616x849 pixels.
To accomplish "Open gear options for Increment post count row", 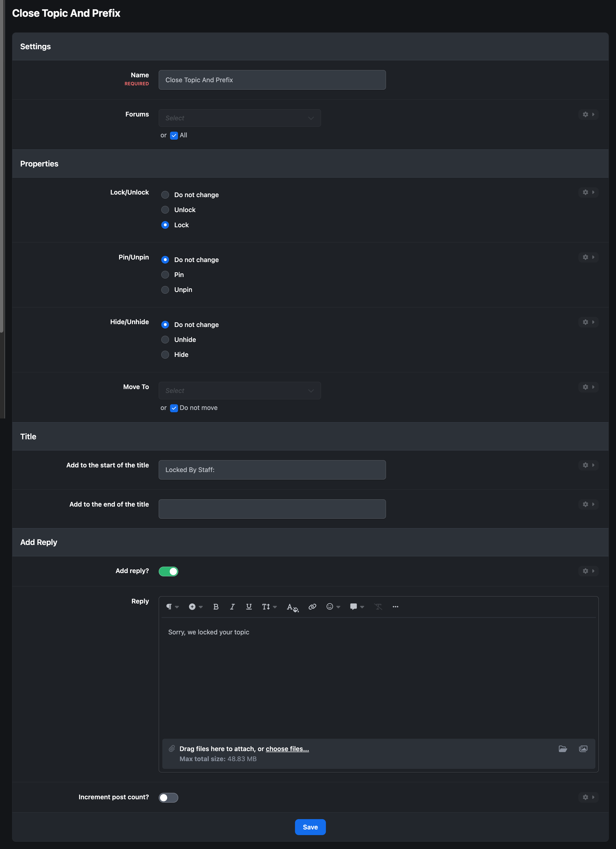I will pos(588,797).
